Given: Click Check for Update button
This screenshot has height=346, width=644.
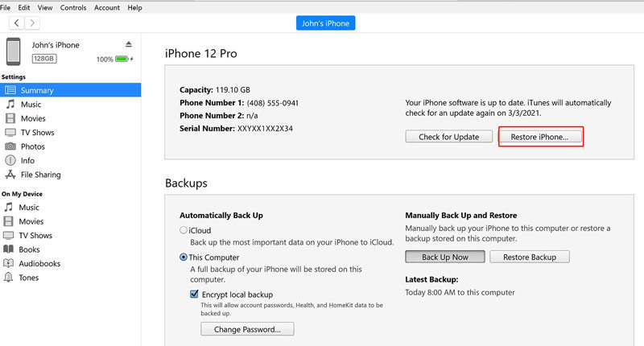Looking at the screenshot, I should pyautogui.click(x=449, y=137).
